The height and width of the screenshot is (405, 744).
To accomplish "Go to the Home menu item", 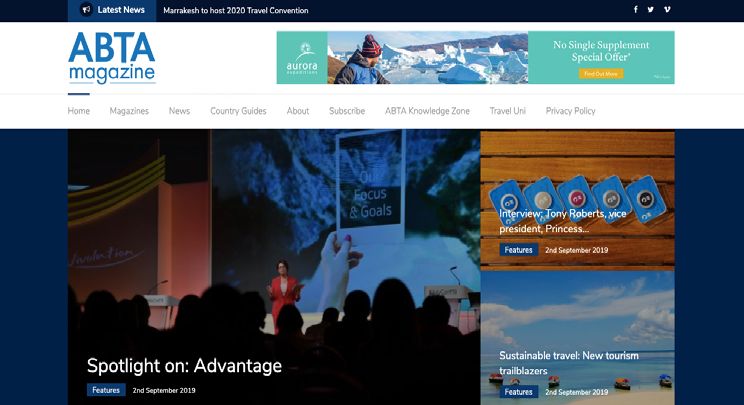I will tap(79, 111).
